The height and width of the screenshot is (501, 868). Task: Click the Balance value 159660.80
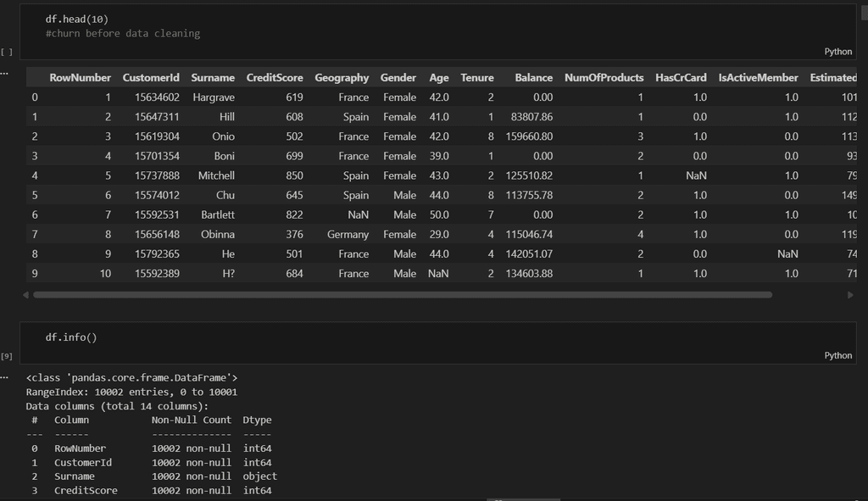coord(527,136)
